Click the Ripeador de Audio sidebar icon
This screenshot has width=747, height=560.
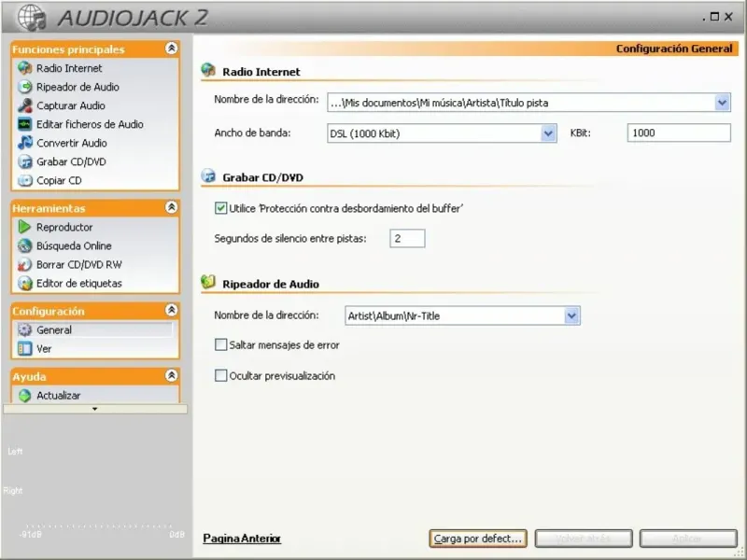pyautogui.click(x=25, y=87)
